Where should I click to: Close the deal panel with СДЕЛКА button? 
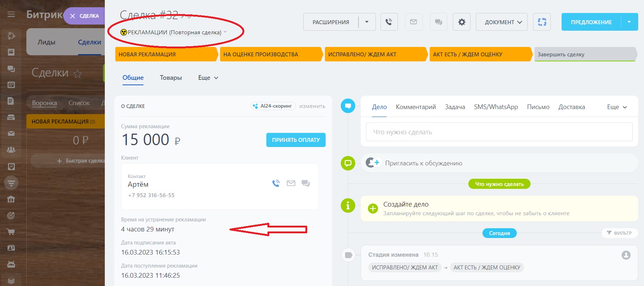[x=85, y=16]
